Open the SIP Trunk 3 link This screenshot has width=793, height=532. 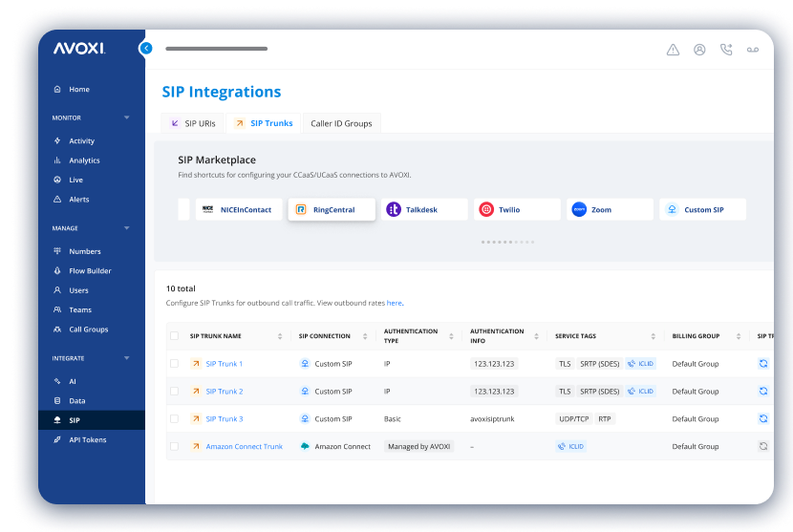(x=225, y=419)
